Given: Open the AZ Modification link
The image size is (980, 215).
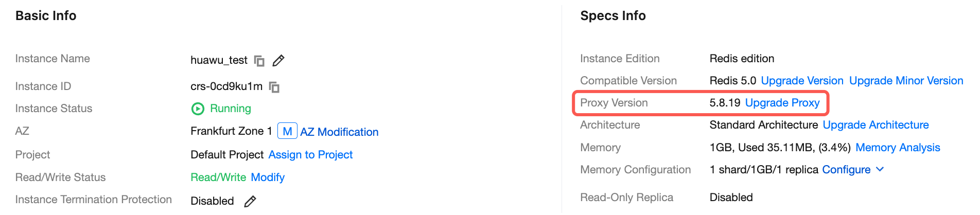Looking at the screenshot, I should [339, 132].
